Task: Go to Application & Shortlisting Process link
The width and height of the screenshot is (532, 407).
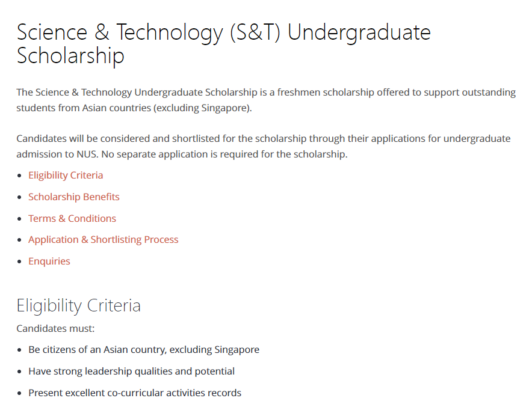Action: point(103,240)
